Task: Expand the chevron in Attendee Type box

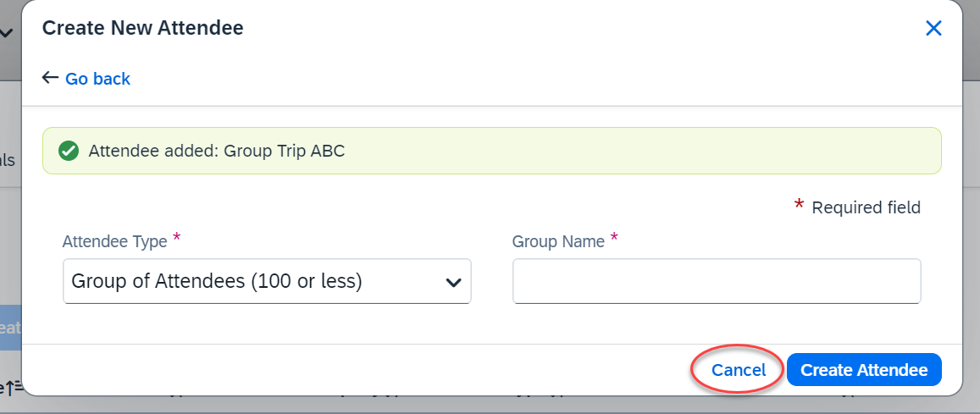Action: point(453,282)
